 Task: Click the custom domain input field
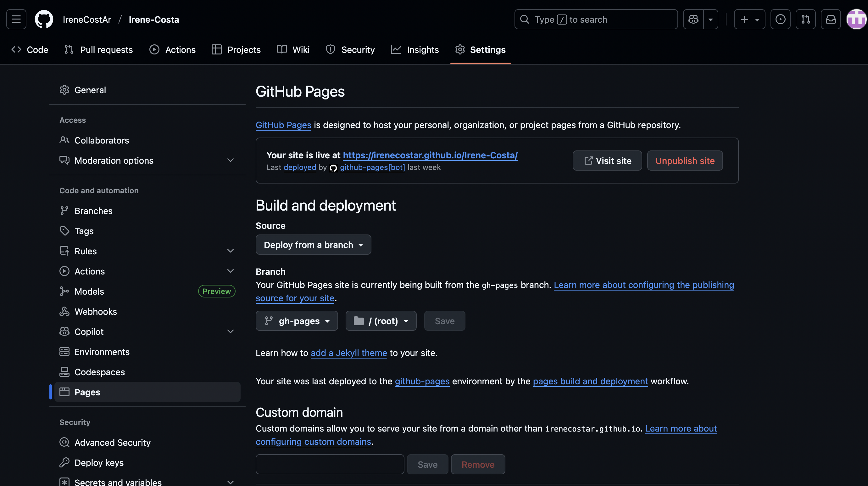point(330,464)
